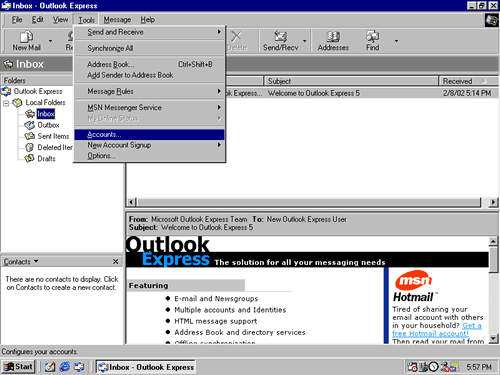Choose Options from the Tools menu
This screenshot has height=375, width=500.
coord(150,156)
